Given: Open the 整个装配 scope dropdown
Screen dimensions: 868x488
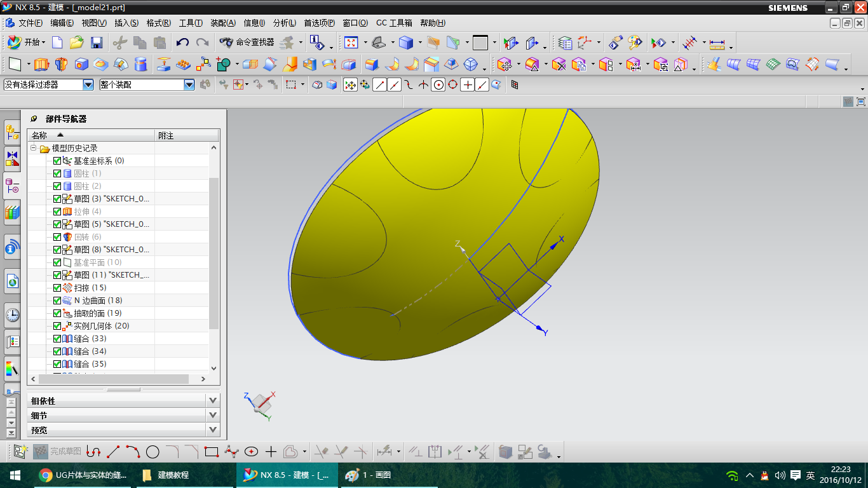Looking at the screenshot, I should click(189, 85).
